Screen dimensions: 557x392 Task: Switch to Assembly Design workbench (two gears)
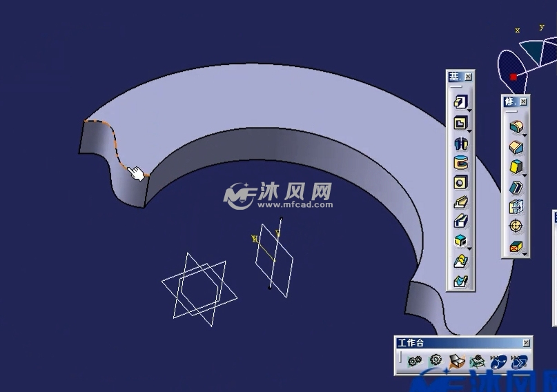415,361
